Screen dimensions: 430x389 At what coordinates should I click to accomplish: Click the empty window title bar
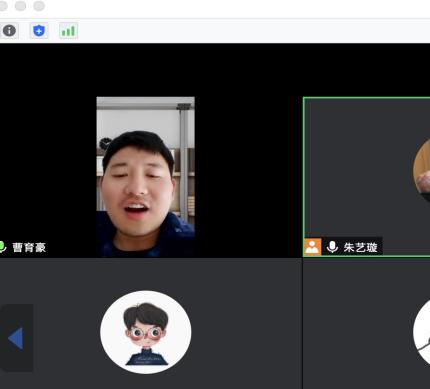tap(233, 8)
